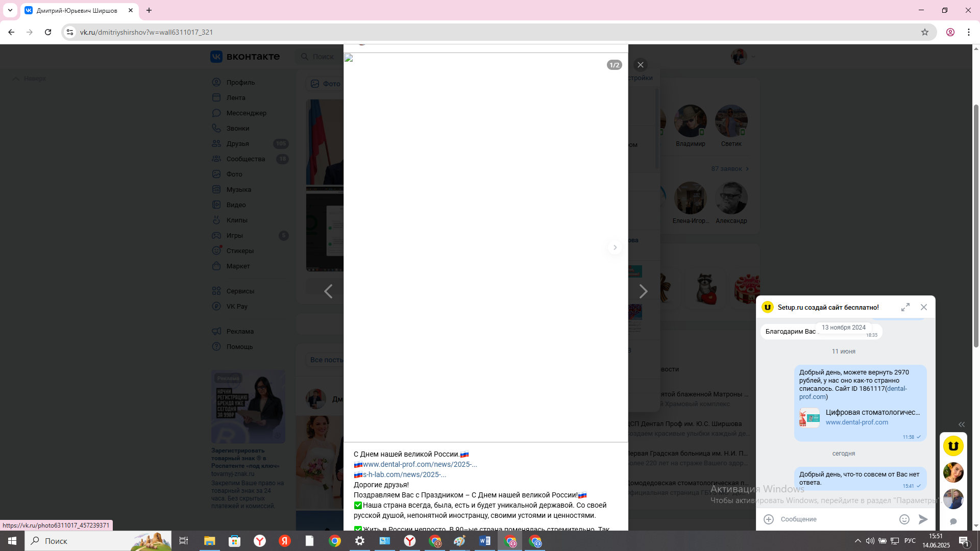The image size is (980, 551).
Task: Click the Помощь menu icon
Action: (x=216, y=346)
